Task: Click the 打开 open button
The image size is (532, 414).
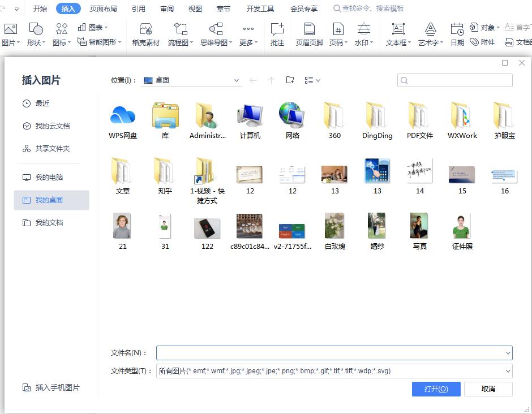Action: tap(436, 389)
